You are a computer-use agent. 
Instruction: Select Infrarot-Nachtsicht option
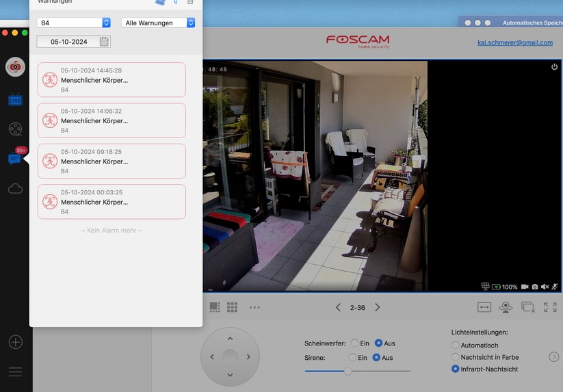coord(456,369)
